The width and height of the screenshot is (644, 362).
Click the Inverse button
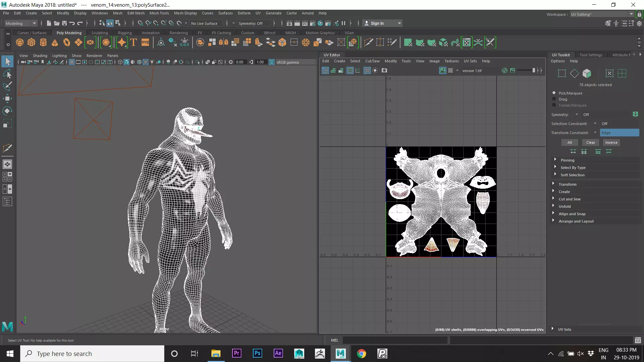[x=611, y=142]
